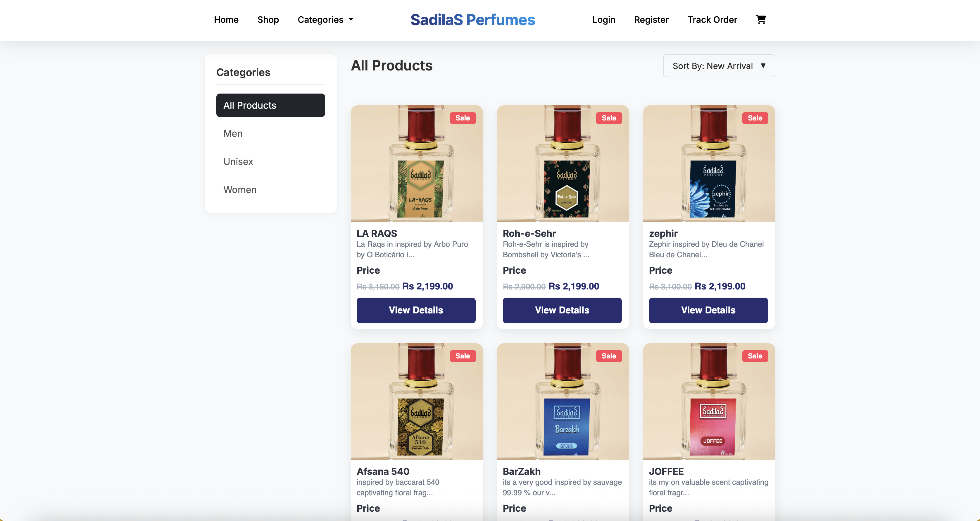Open the Shop menu item
Screen dimensions: 980x521
(268, 20)
